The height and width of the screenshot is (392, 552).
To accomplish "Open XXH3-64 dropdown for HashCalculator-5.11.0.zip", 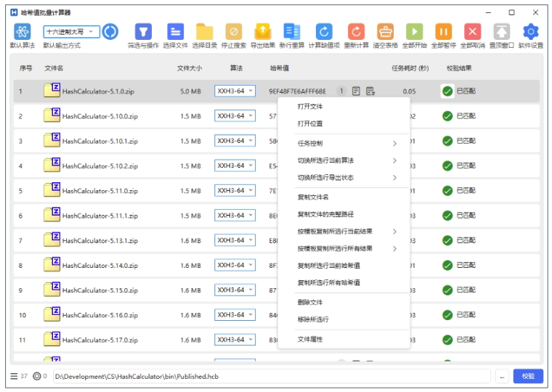I will [235, 190].
